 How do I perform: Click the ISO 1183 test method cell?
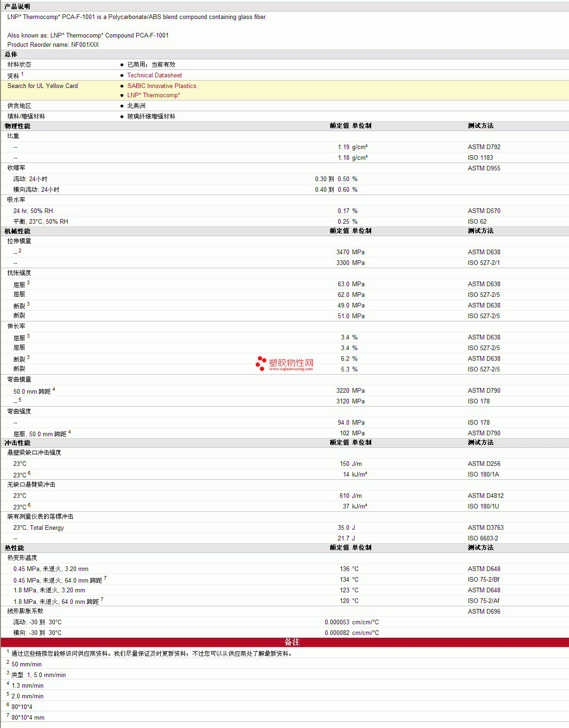480,157
